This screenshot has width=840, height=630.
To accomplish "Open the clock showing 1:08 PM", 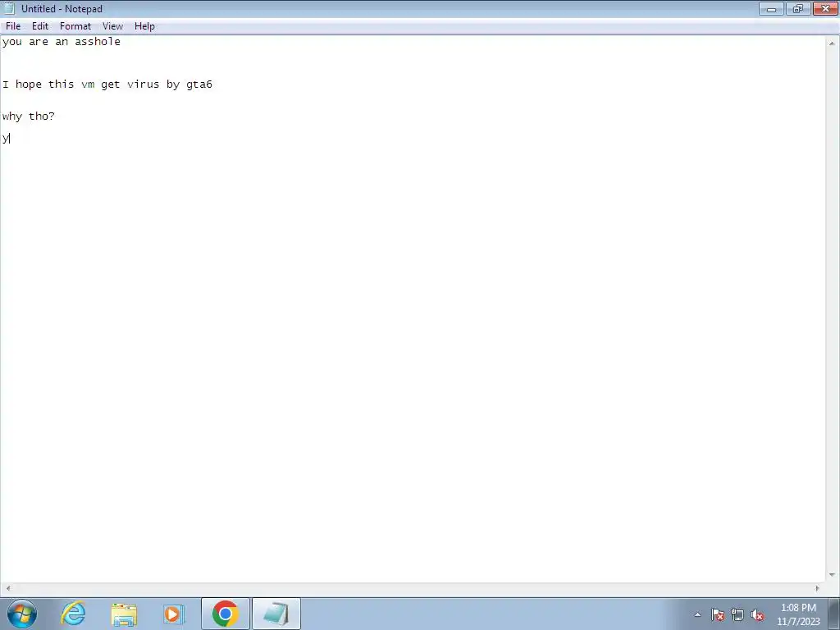I will click(798, 614).
